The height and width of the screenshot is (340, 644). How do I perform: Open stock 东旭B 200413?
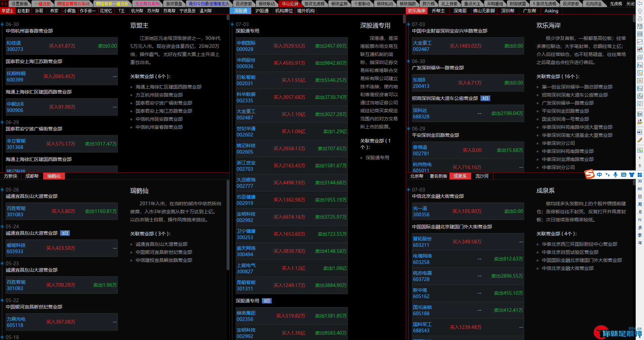pos(468,83)
